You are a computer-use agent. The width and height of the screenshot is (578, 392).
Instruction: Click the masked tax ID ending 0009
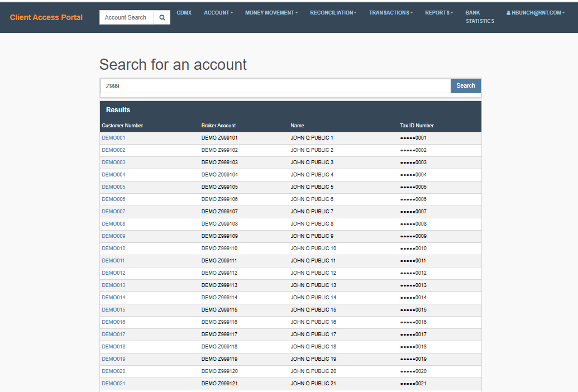413,236
